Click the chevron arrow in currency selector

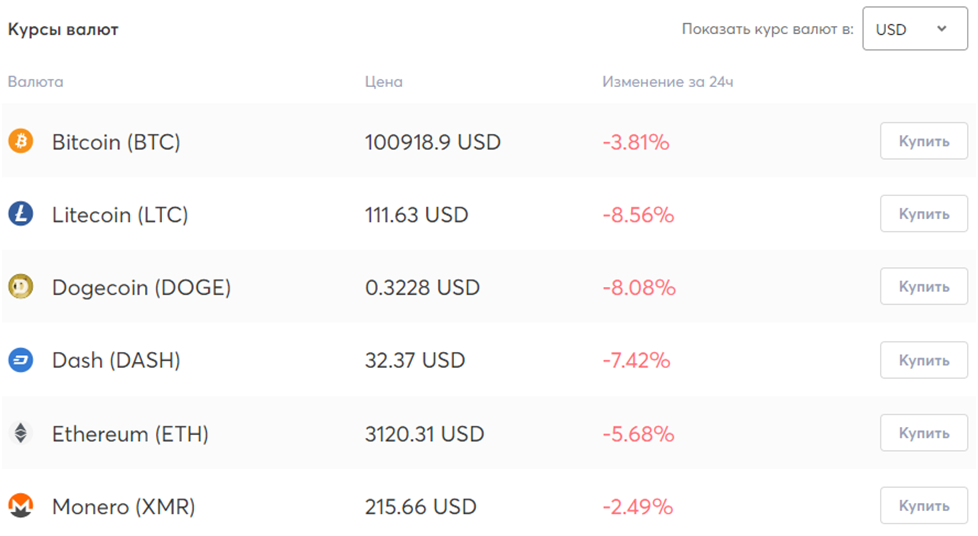point(942,29)
